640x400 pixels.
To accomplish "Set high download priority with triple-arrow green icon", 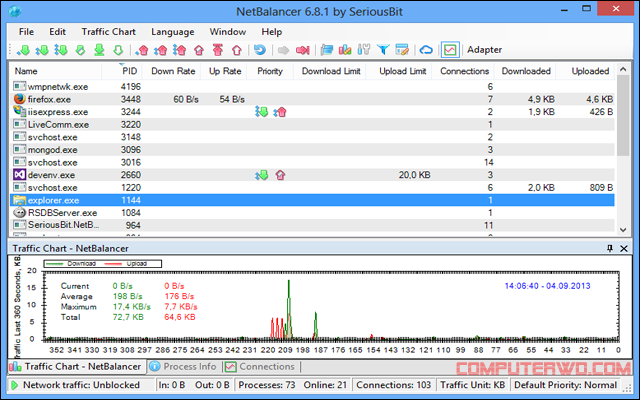I will [61, 50].
